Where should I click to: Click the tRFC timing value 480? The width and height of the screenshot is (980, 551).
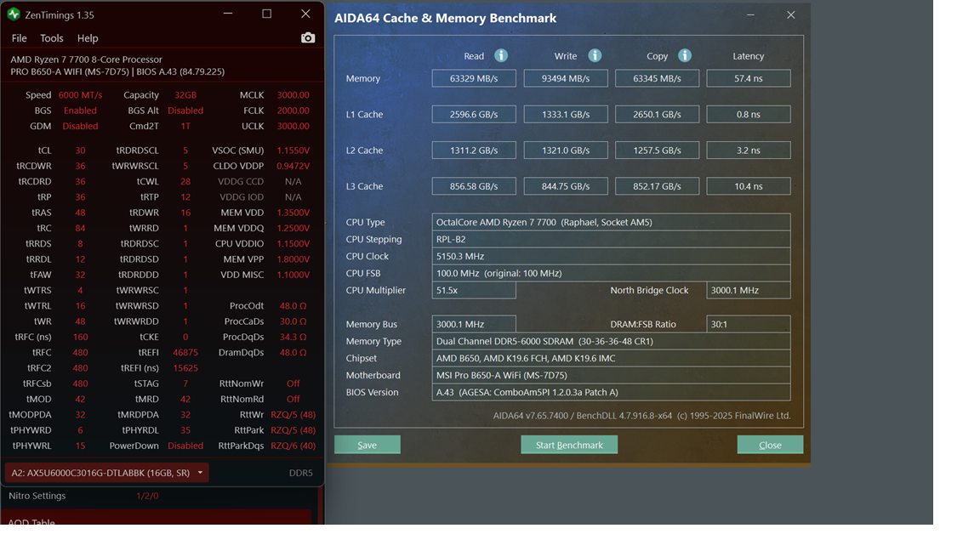pos(80,352)
